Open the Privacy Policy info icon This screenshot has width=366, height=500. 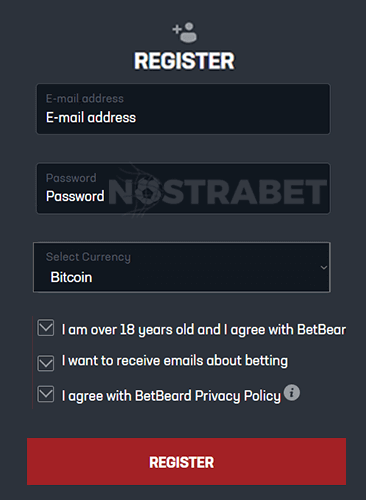point(292,393)
